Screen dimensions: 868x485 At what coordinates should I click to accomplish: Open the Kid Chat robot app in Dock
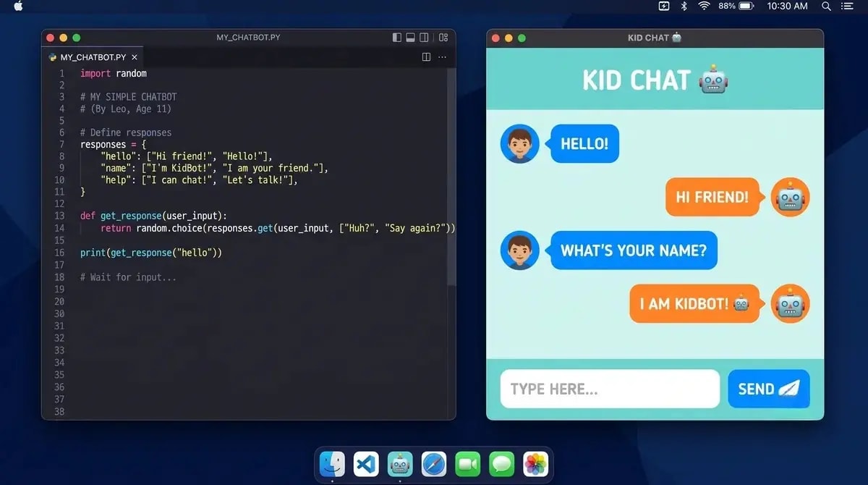pos(400,463)
